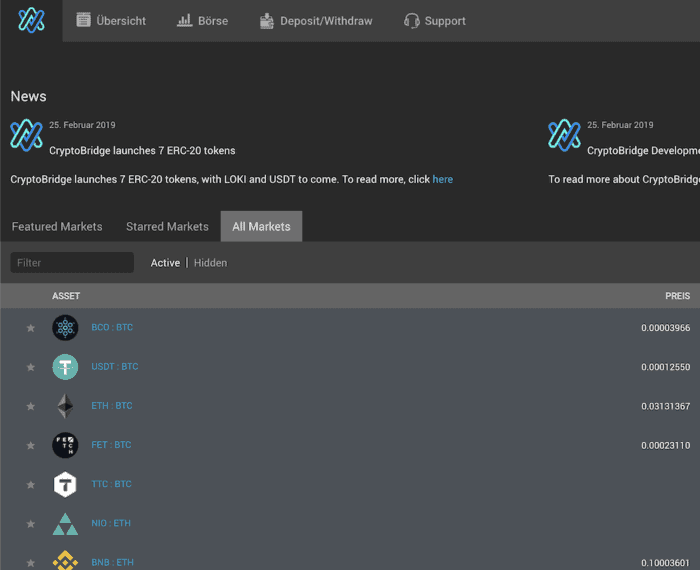The image size is (700, 570).
Task: Open the BCO : BTC market link
Action: pyautogui.click(x=112, y=327)
